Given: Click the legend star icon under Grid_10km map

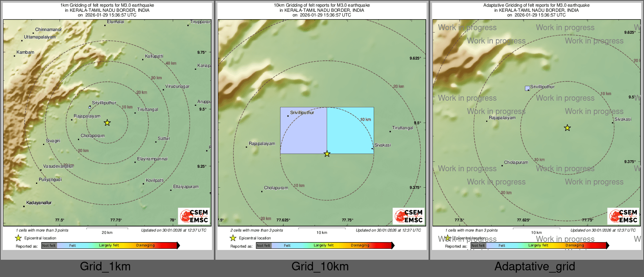Looking at the screenshot, I should [x=233, y=238].
